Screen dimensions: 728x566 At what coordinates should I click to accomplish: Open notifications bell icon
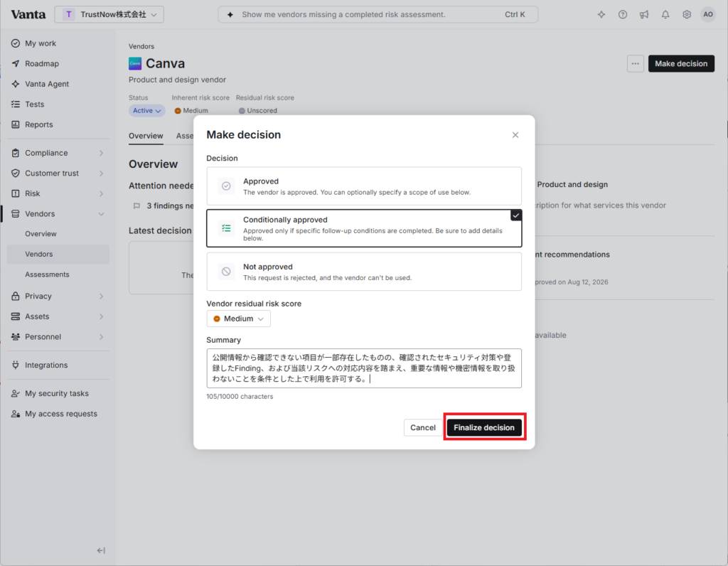(x=665, y=14)
